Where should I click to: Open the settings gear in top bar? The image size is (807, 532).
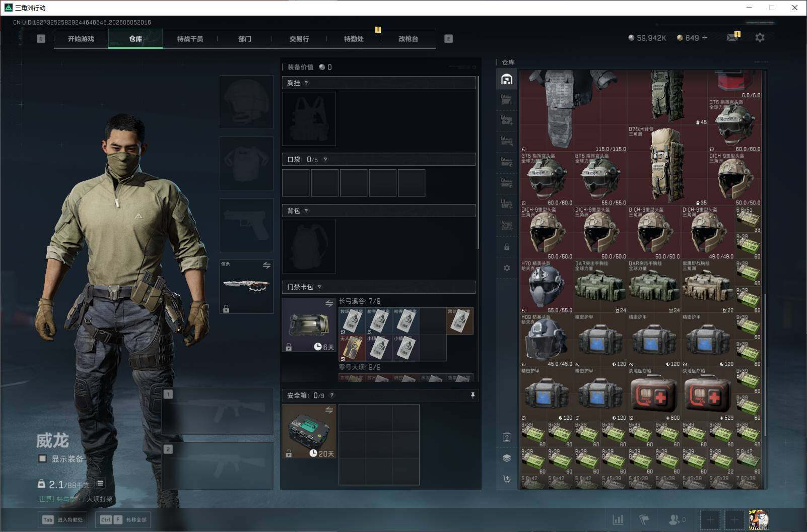[760, 38]
